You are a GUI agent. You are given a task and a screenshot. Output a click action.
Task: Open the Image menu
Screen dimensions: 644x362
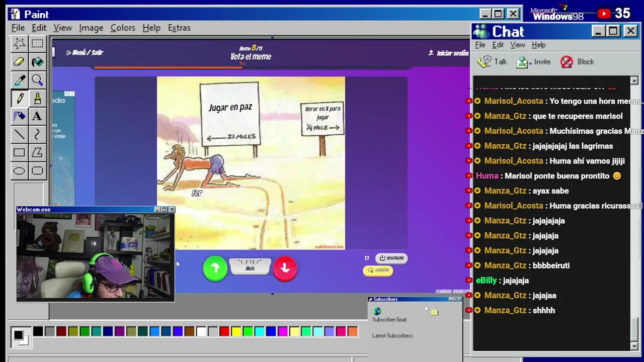91,28
